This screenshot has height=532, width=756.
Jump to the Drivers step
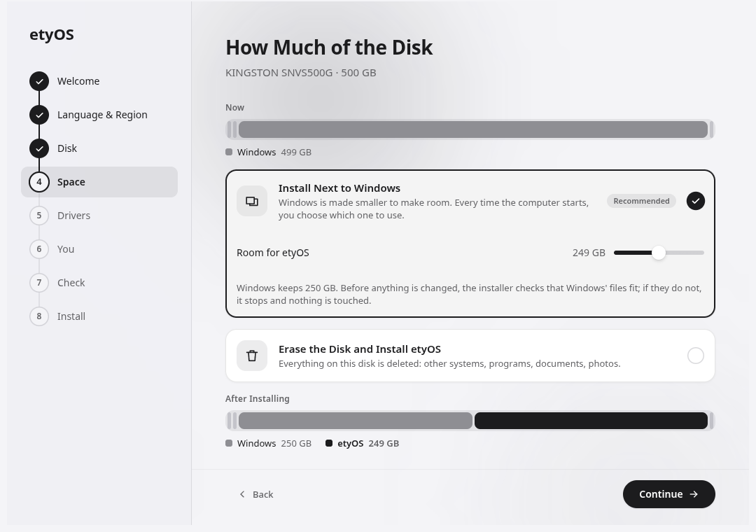[x=99, y=216]
